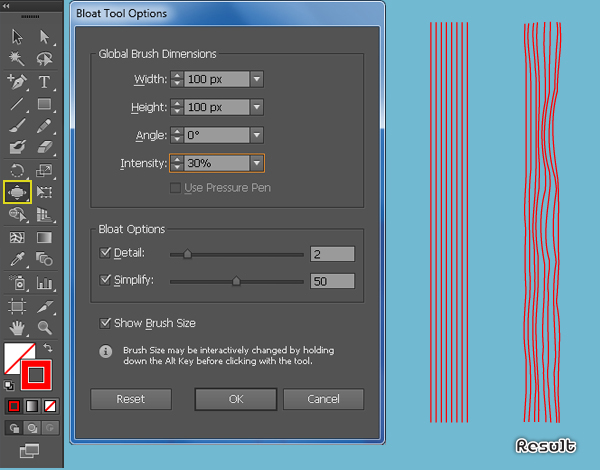Collapse the tools panel with double arrows
Image resolution: width=600 pixels, height=470 pixels.
[x=6, y=6]
